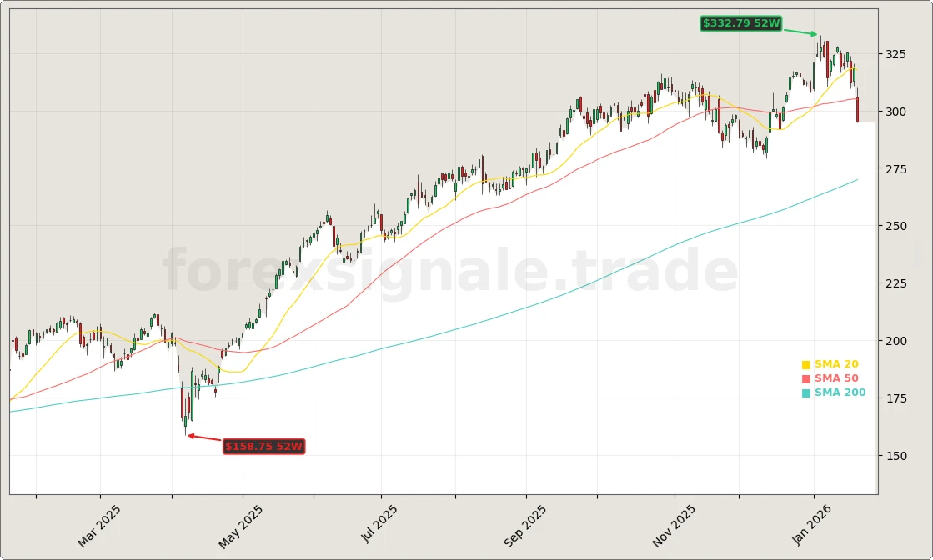Click the forexsignale.trade watermark text
This screenshot has width=933, height=560.
click(450, 272)
